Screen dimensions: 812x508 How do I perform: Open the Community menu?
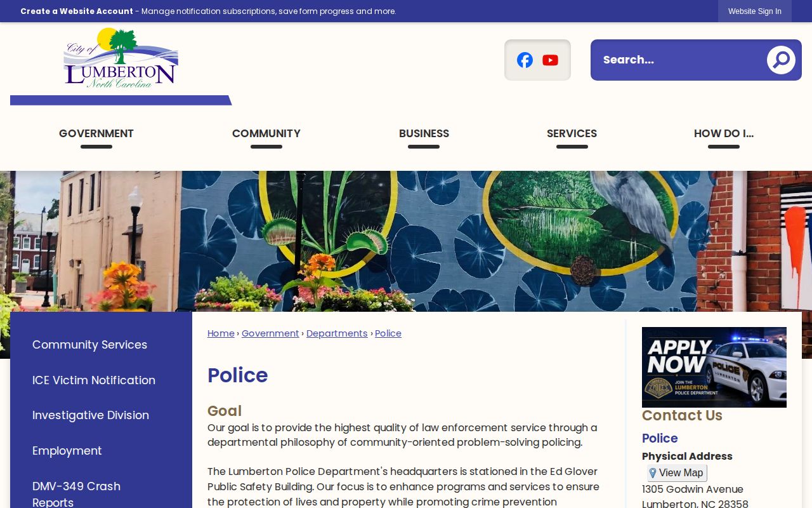click(266, 133)
